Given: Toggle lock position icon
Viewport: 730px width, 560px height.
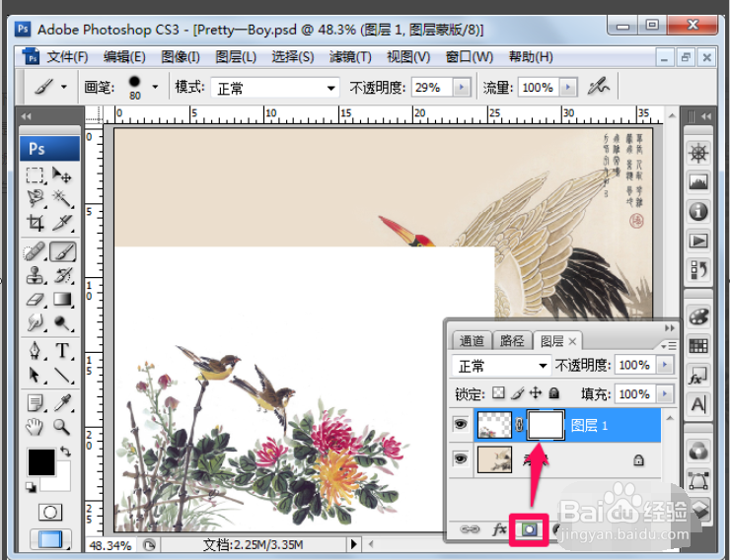Looking at the screenshot, I should pyautogui.click(x=536, y=393).
